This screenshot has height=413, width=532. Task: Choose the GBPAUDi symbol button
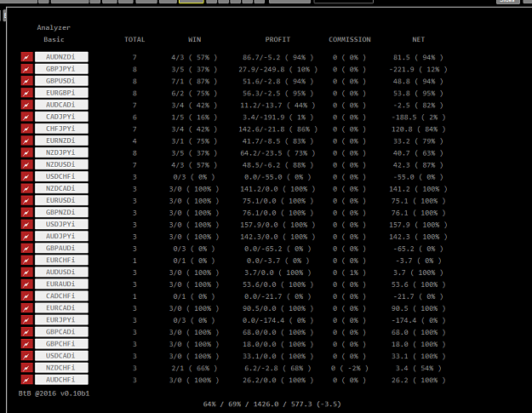tap(61, 248)
